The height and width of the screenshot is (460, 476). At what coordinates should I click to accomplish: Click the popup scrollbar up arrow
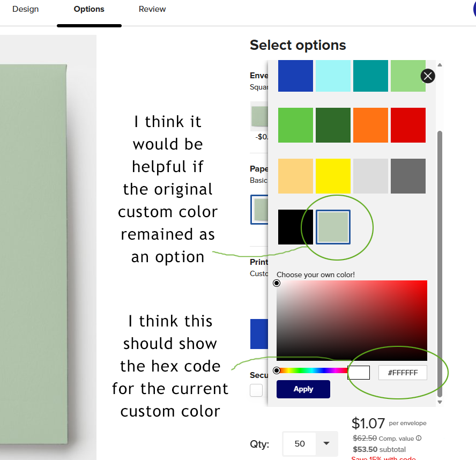point(440,65)
